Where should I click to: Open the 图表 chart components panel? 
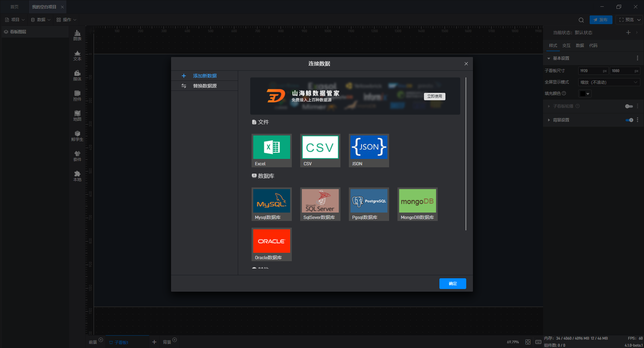[77, 35]
